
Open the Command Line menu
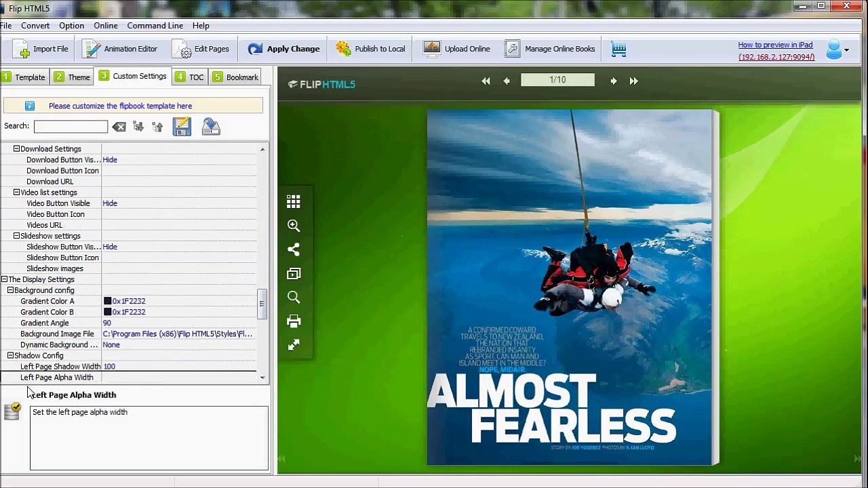coord(155,26)
